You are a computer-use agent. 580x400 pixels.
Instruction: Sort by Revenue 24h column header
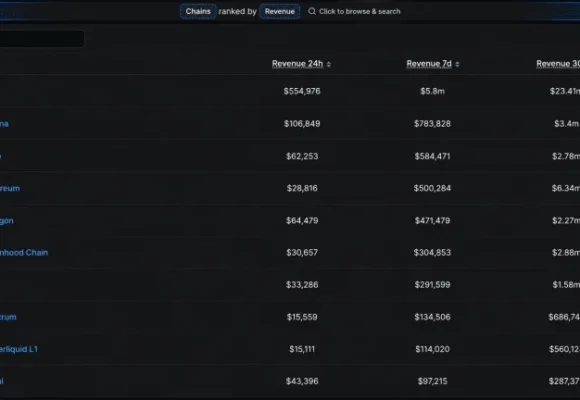(x=297, y=64)
